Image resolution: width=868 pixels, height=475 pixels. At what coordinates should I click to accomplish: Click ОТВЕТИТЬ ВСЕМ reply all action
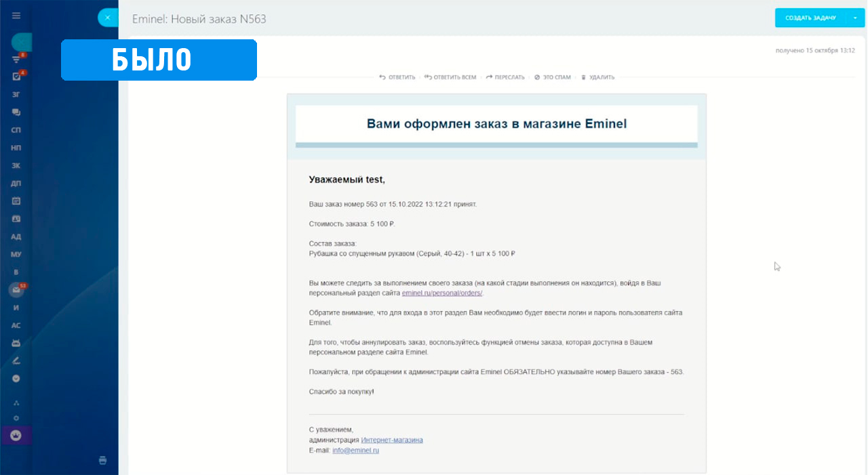click(450, 77)
